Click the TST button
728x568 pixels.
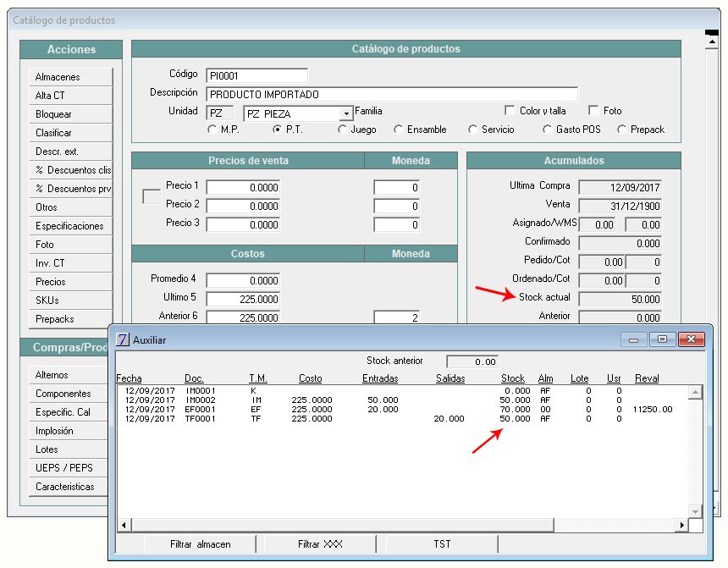pyautogui.click(x=442, y=544)
